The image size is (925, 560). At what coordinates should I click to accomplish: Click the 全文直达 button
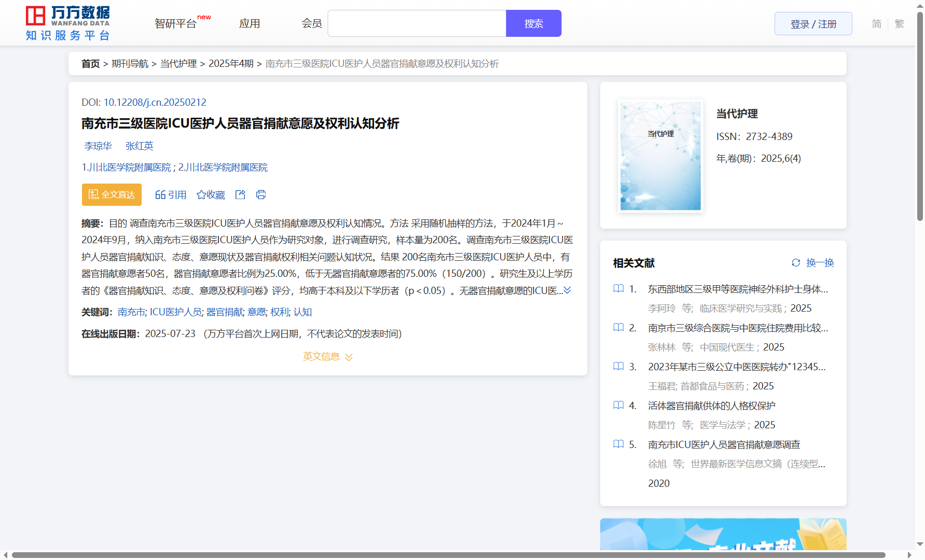112,195
